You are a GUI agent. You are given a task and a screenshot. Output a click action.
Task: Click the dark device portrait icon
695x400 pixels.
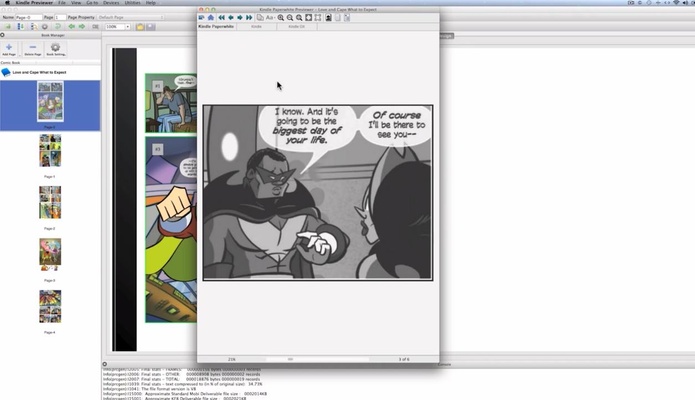[328, 18]
